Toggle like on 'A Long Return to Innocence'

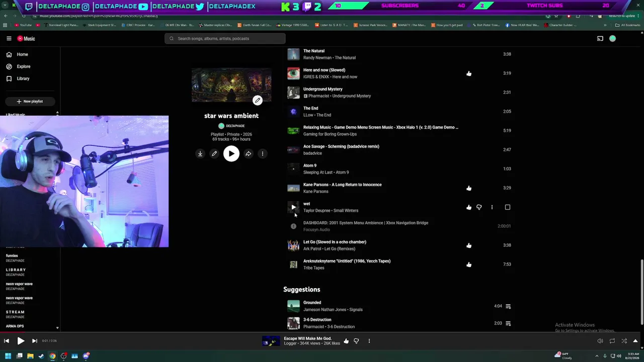pos(469,188)
